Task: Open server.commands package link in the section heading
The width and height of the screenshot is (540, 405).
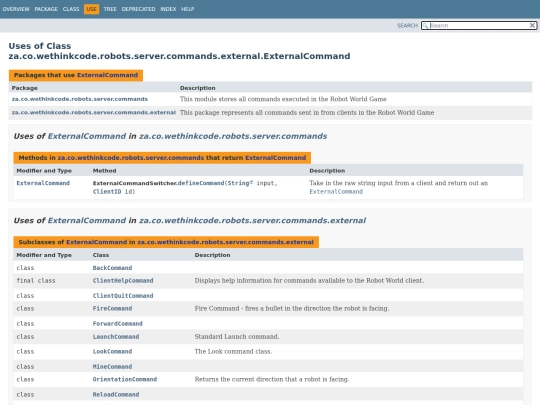Action: click(233, 136)
